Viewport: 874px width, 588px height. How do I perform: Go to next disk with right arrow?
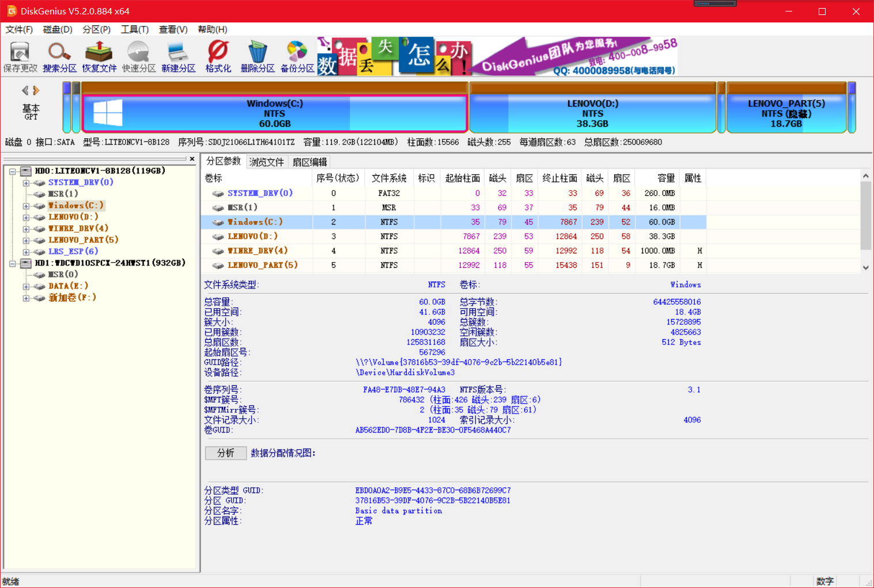tap(36, 90)
